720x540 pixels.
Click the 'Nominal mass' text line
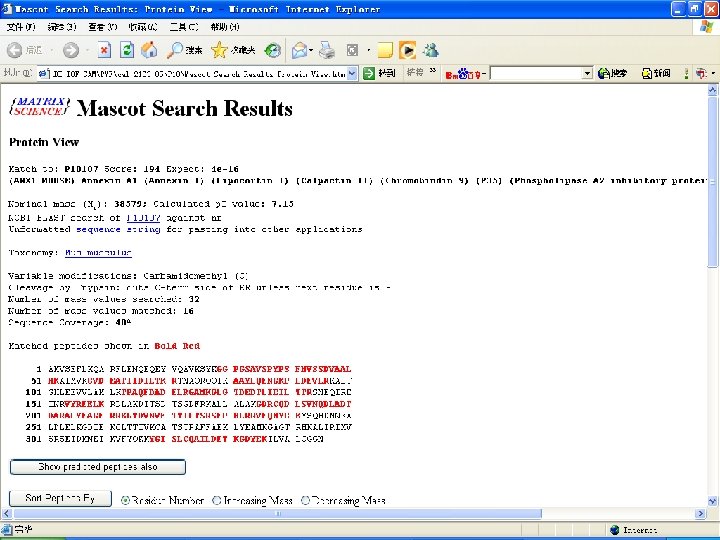coord(151,204)
